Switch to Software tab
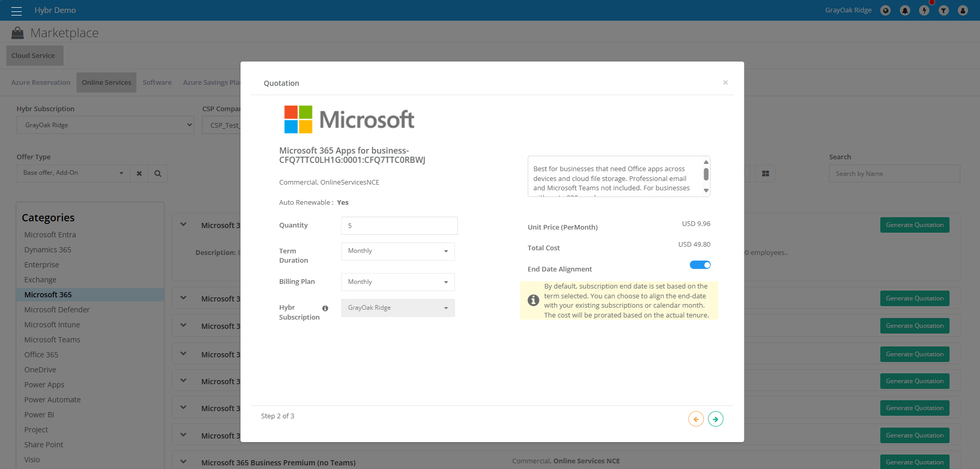 pyautogui.click(x=157, y=83)
